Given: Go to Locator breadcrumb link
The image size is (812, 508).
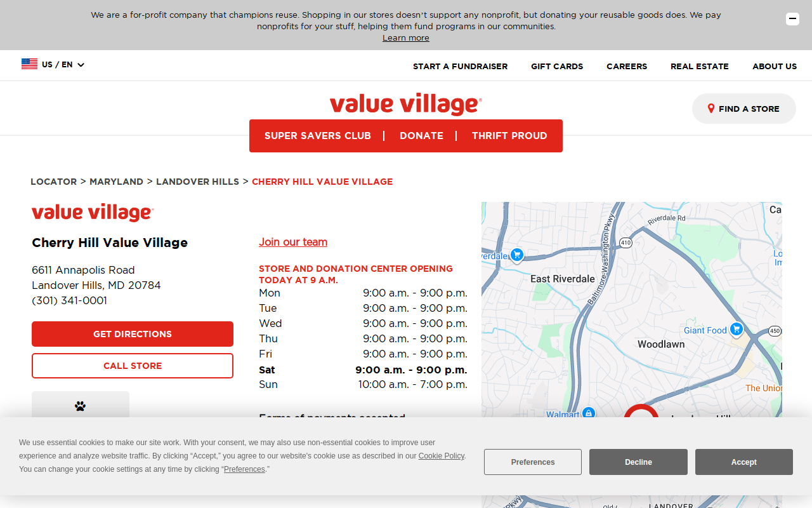Looking at the screenshot, I should click(54, 182).
